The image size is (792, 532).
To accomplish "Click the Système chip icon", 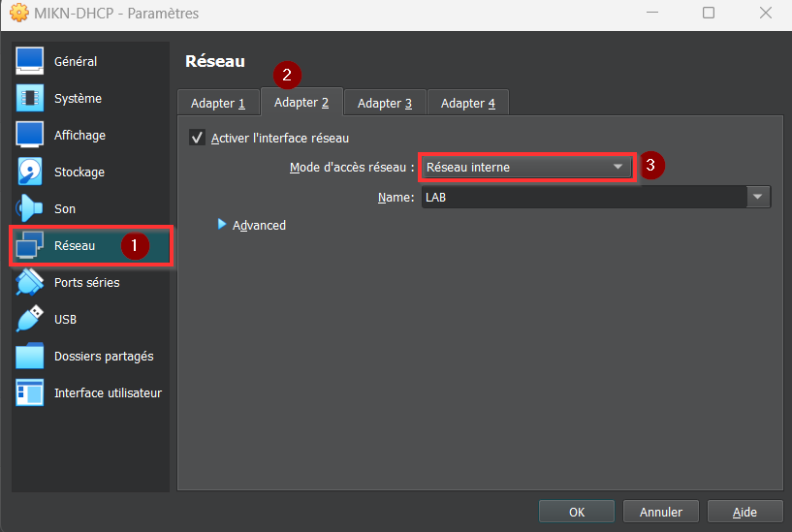I will [30, 98].
